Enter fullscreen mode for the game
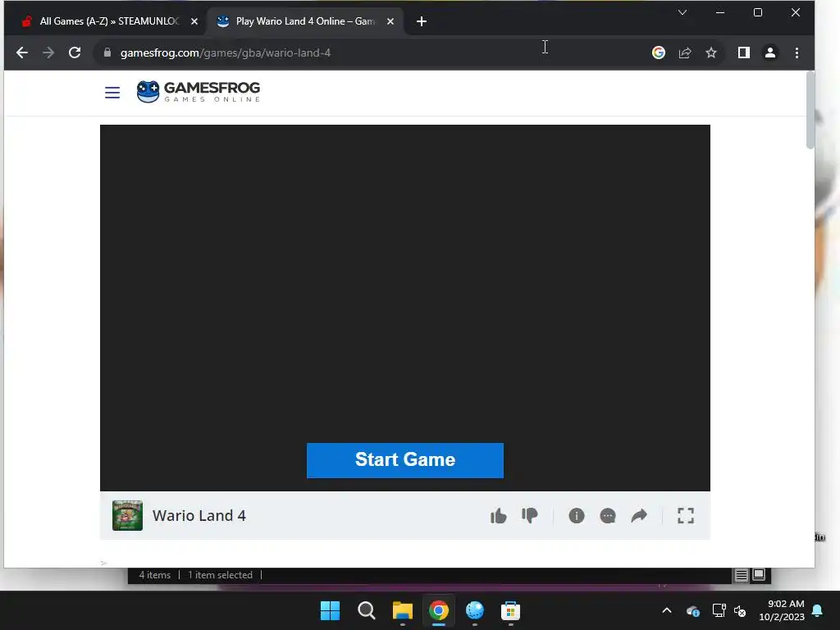This screenshot has width=840, height=630. pos(686,515)
